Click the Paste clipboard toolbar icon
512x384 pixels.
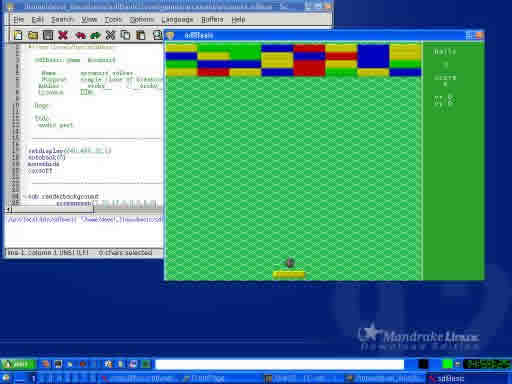[141, 35]
